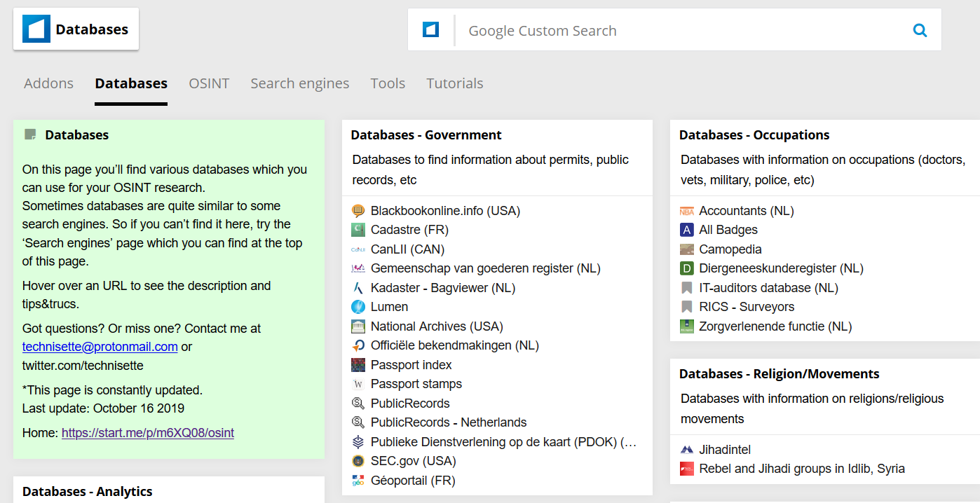The image size is (980, 503).
Task: Open National Archives (USA) link
Action: [437, 326]
